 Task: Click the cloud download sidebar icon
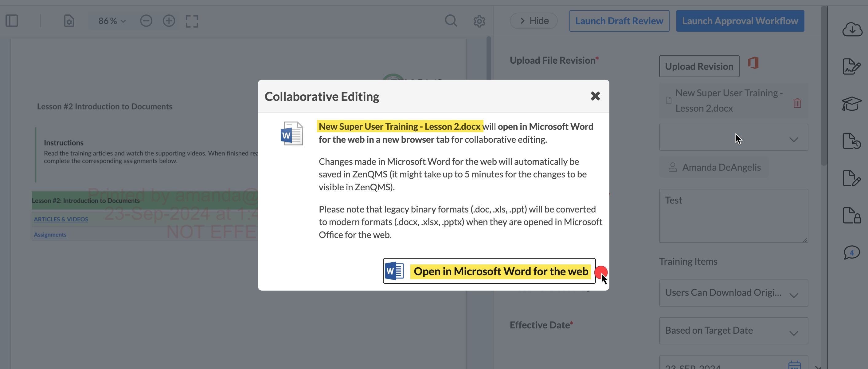point(852,30)
